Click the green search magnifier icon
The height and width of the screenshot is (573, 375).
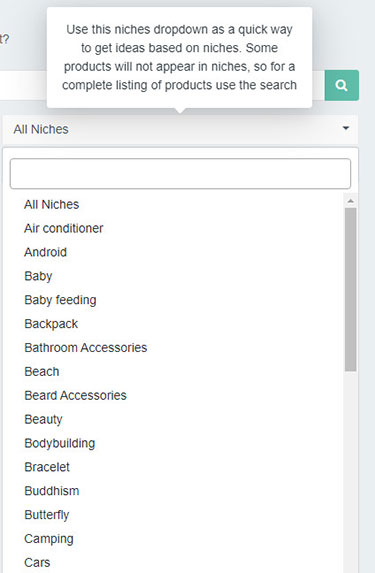click(342, 85)
